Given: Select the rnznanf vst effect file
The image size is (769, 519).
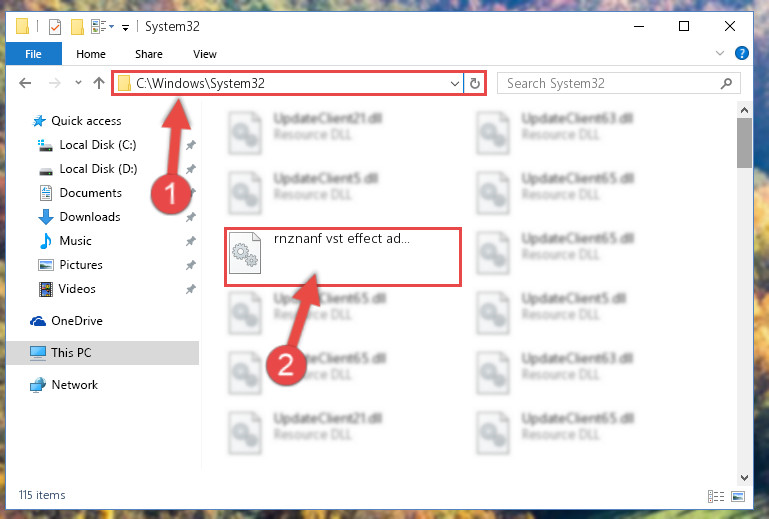Looking at the screenshot, I should (343, 257).
